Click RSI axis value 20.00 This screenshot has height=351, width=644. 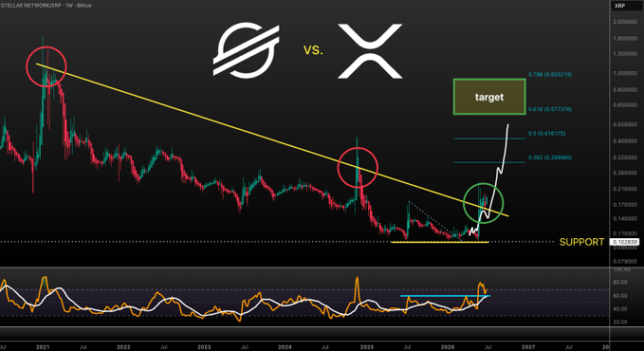(620, 322)
